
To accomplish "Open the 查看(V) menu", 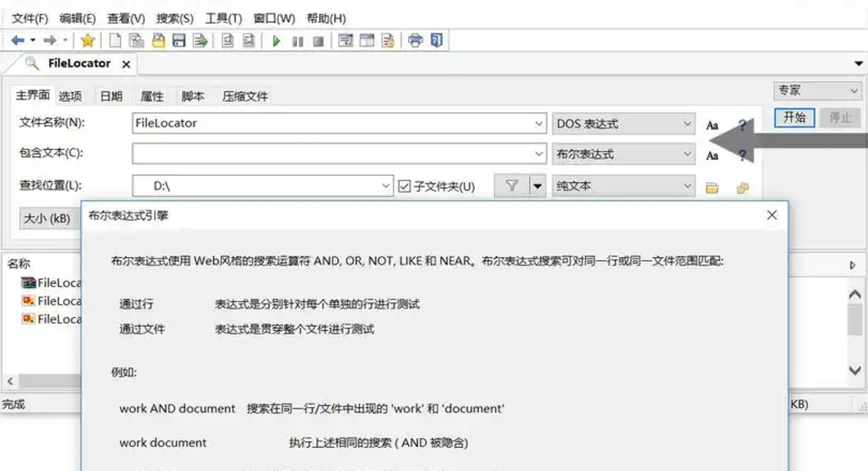I will tap(126, 18).
